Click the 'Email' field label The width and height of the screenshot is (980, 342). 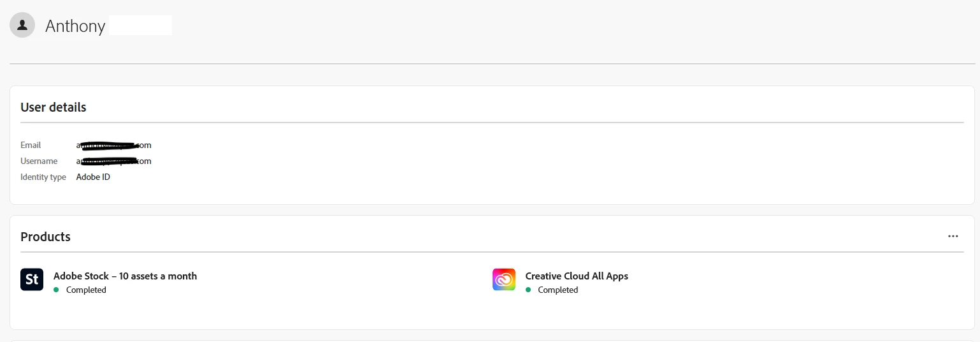[x=31, y=145]
